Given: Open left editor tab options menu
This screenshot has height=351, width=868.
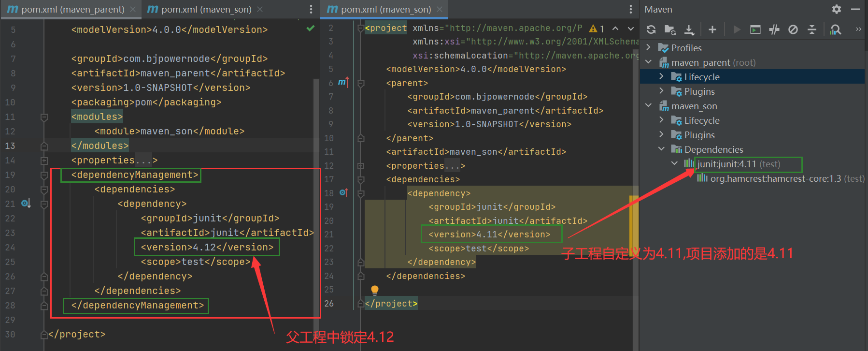Looking at the screenshot, I should (x=311, y=9).
